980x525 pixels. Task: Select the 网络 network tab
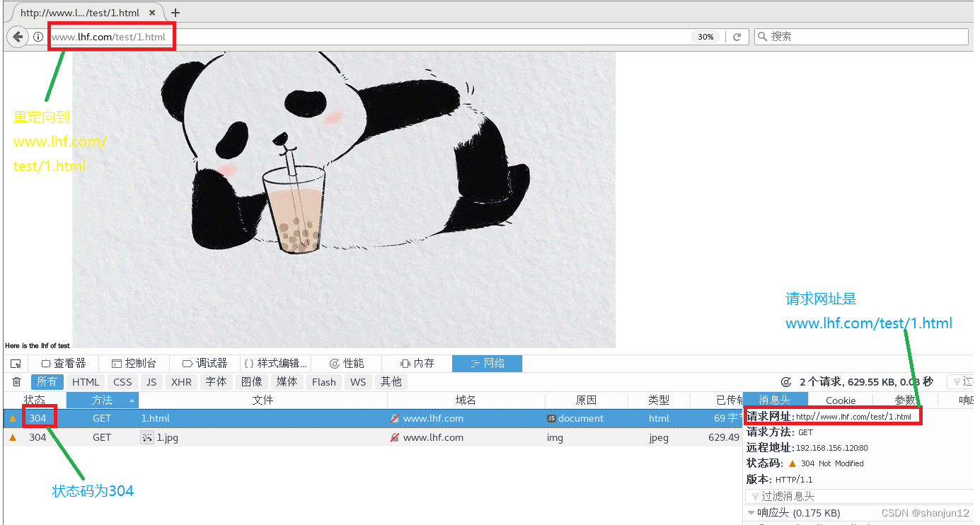click(488, 364)
